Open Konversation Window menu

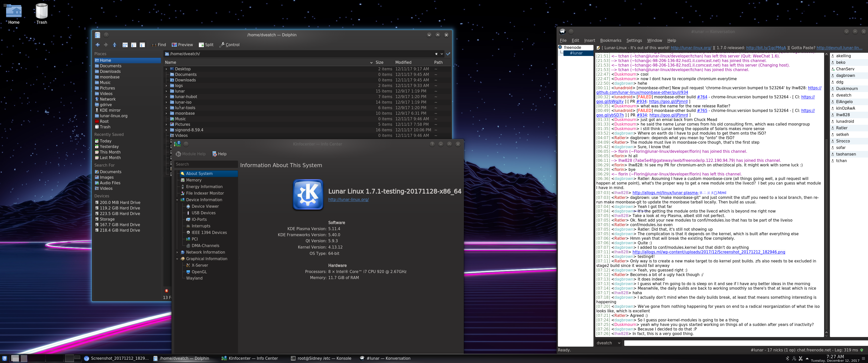(655, 40)
